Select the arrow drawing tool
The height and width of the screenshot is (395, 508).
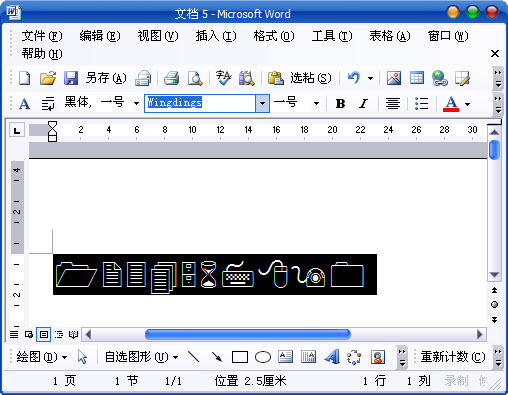(217, 357)
